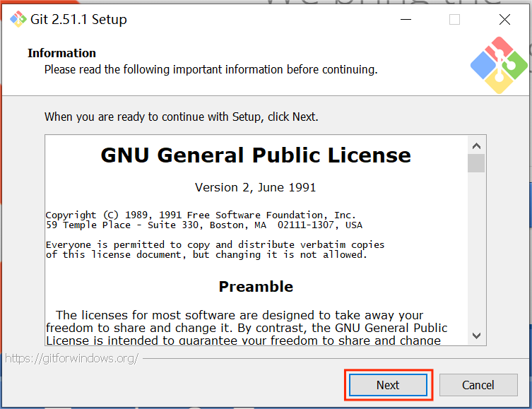
Task: Click the 'Everyone is permitted to copy' line
Action: click(x=215, y=244)
